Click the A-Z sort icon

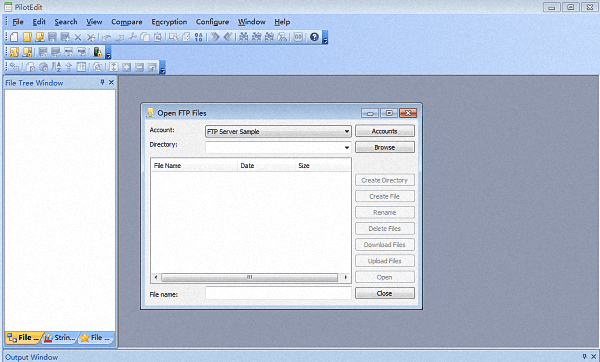[56, 67]
